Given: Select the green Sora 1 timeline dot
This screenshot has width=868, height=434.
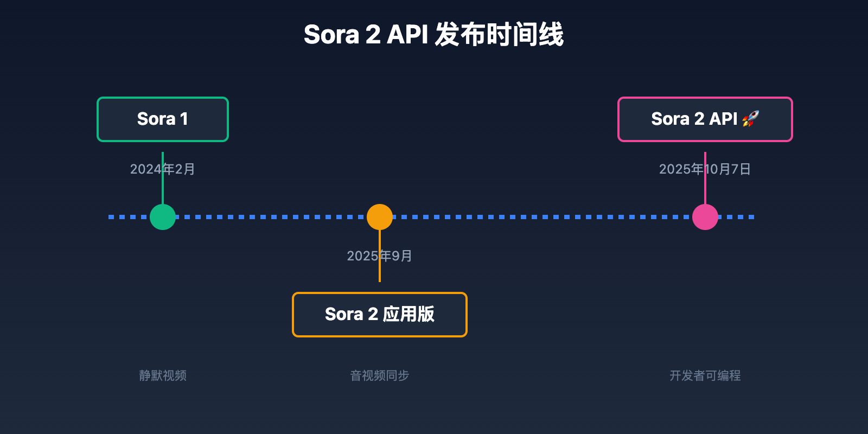Looking at the screenshot, I should [163, 217].
